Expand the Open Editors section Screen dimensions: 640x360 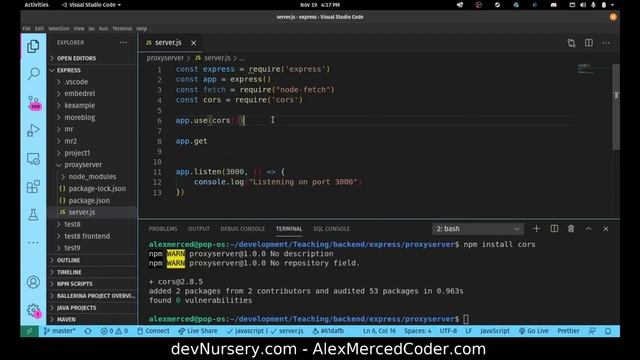pyautogui.click(x=76, y=58)
